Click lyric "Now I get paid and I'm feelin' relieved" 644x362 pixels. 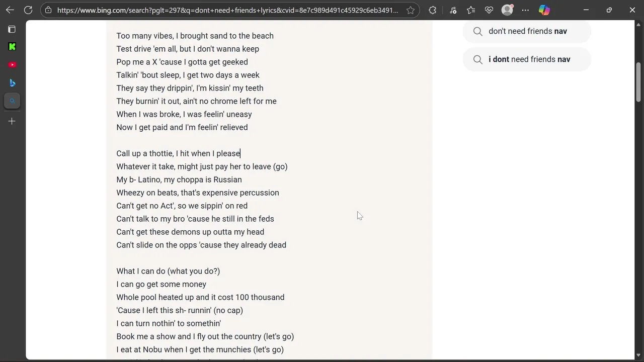point(182,127)
